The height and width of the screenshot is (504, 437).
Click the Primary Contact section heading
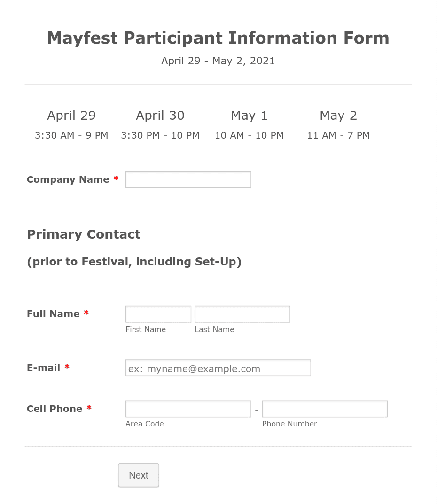(83, 234)
